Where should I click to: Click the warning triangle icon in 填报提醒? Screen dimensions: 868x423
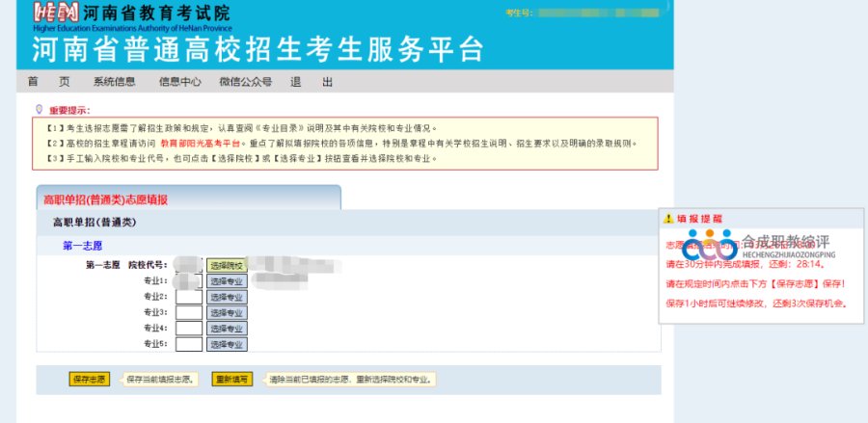(x=668, y=219)
